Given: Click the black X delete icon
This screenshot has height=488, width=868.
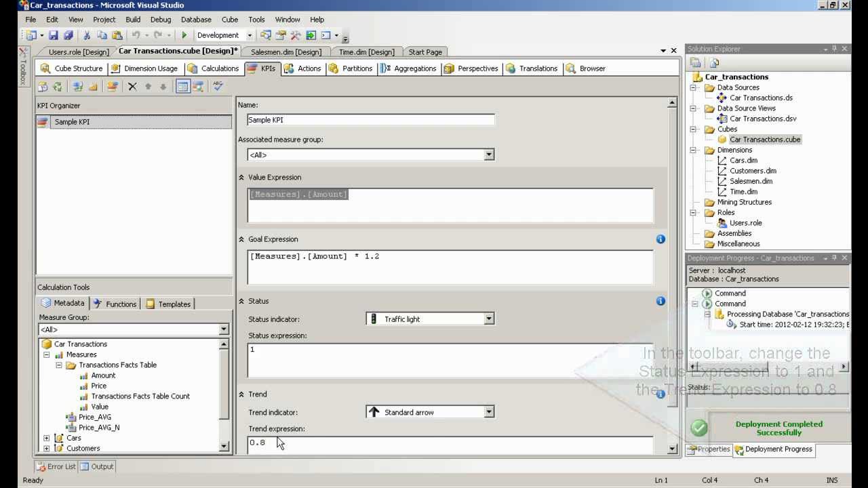Looking at the screenshot, I should [x=132, y=87].
